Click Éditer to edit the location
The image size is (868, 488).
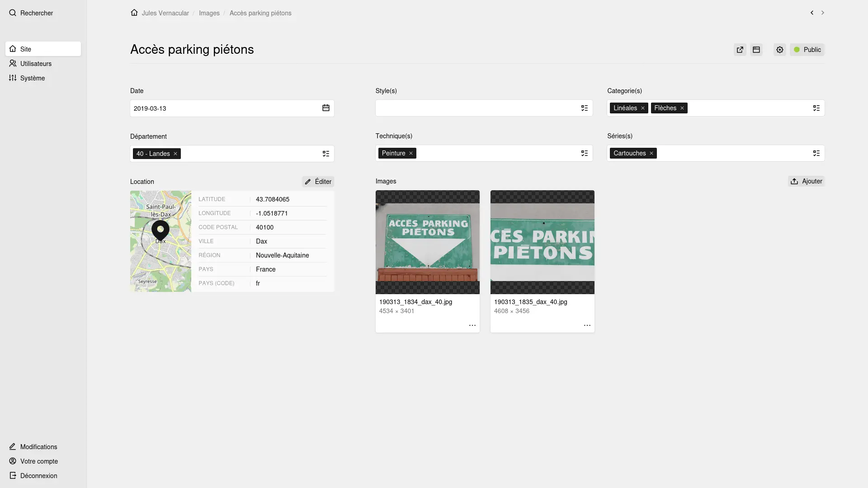(x=318, y=182)
